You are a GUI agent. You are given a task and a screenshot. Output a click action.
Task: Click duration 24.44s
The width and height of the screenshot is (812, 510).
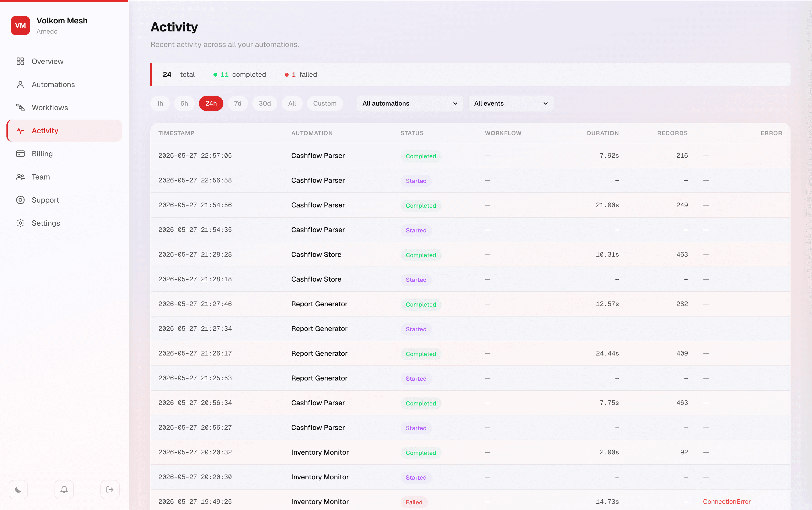pos(607,353)
